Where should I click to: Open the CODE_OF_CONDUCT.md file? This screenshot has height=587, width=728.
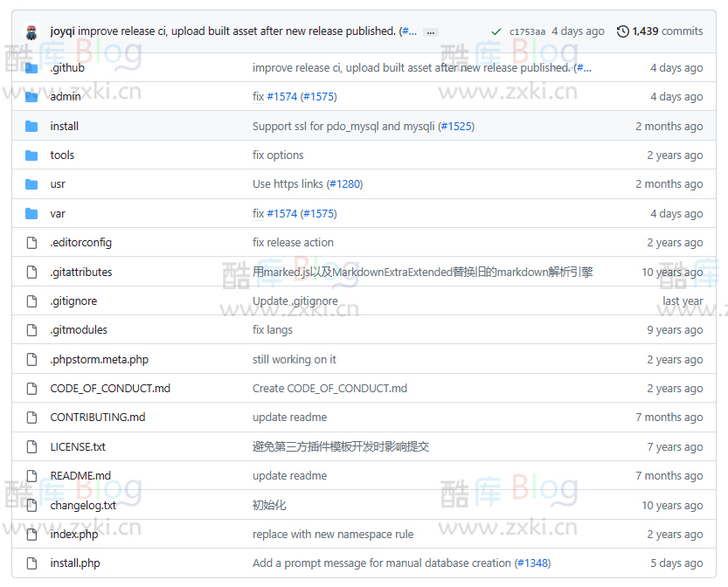point(110,388)
